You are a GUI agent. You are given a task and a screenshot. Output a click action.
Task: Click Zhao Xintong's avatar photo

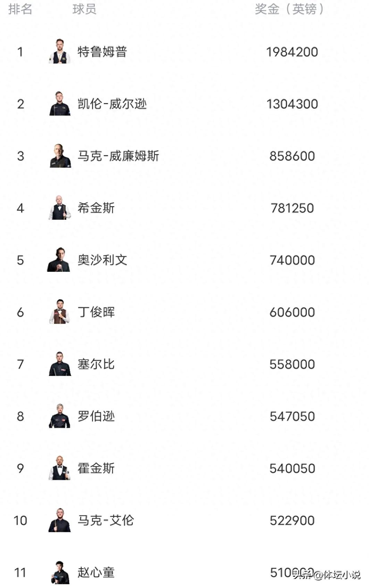point(60,572)
